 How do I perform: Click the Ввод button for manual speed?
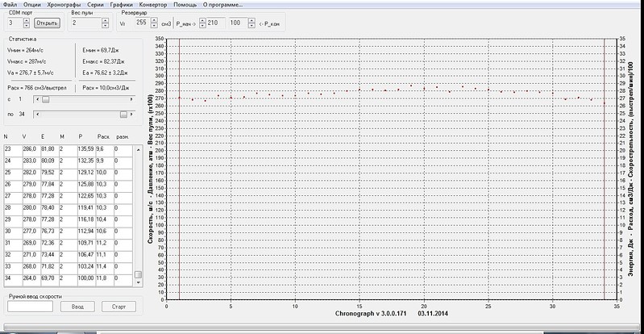[77, 307]
